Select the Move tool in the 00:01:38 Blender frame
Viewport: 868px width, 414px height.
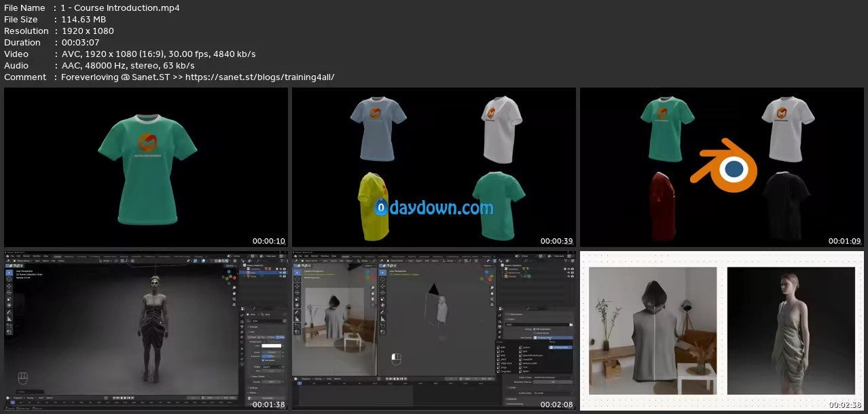point(9,287)
